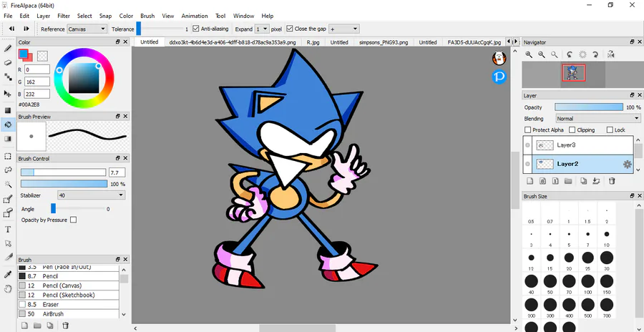This screenshot has width=644, height=332.
Task: Choose brush size 100
Action: click(x=587, y=283)
